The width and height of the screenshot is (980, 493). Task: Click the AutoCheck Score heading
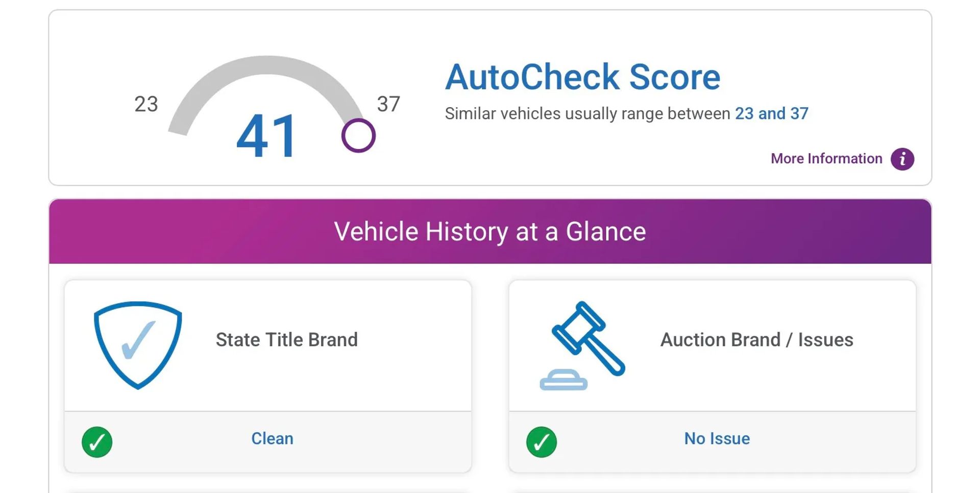click(582, 77)
